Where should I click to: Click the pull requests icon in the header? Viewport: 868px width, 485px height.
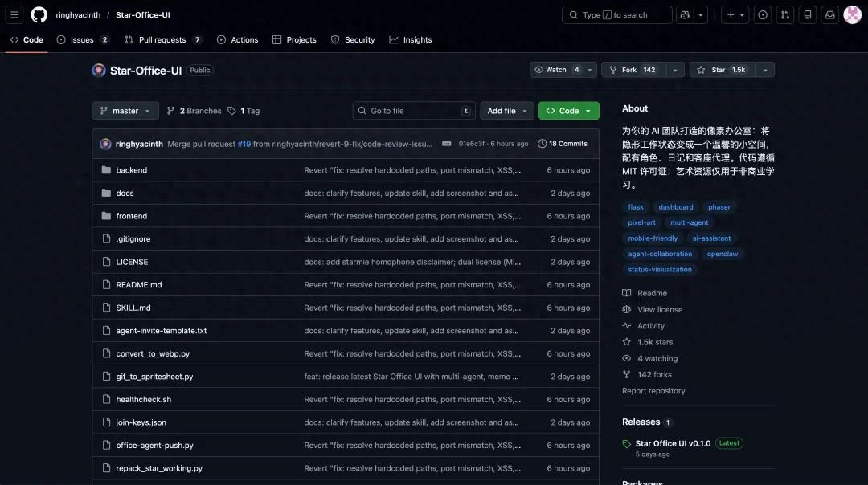[784, 14]
